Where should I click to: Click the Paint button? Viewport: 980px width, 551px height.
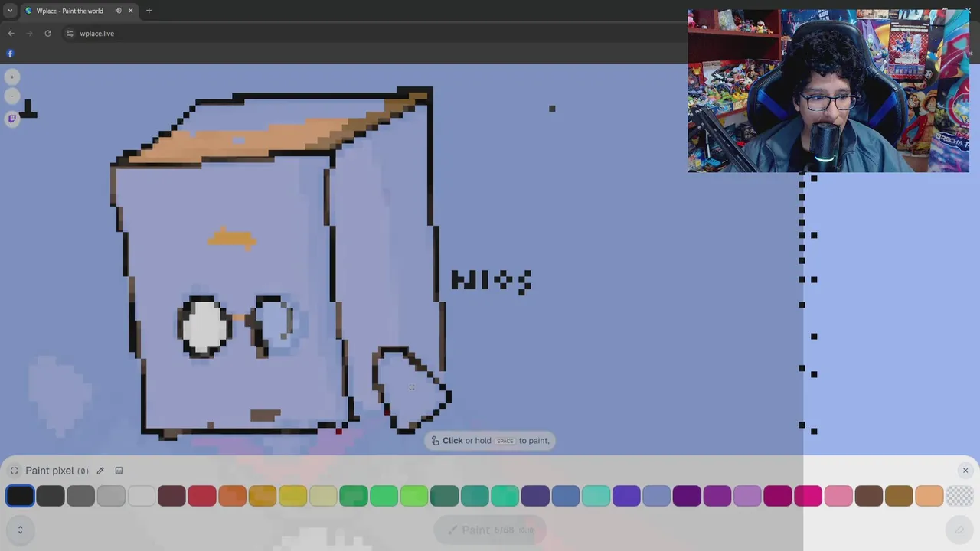click(x=490, y=530)
